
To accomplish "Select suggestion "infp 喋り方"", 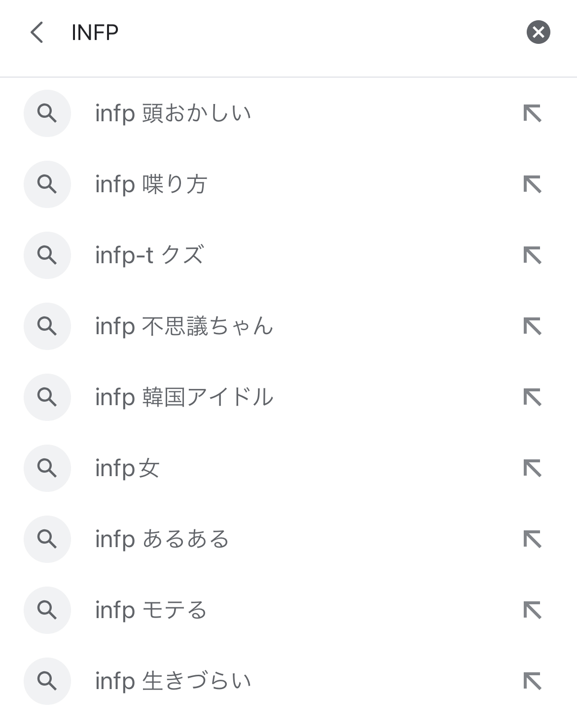I will (151, 184).
